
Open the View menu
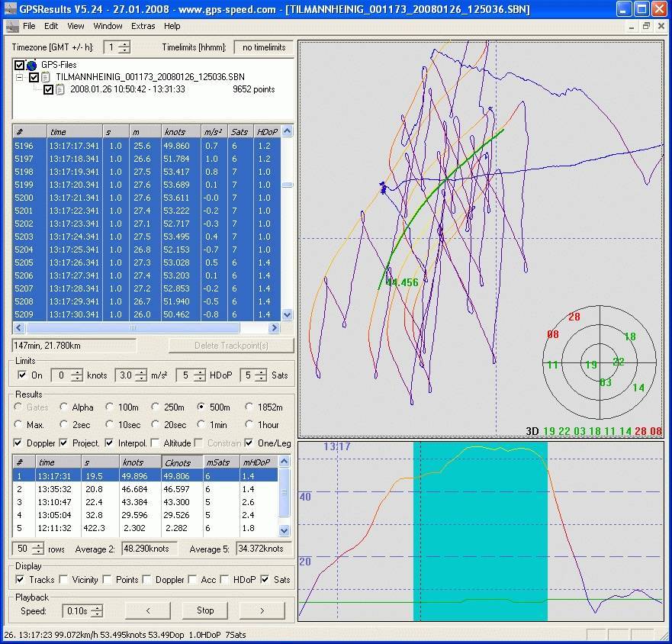75,25
